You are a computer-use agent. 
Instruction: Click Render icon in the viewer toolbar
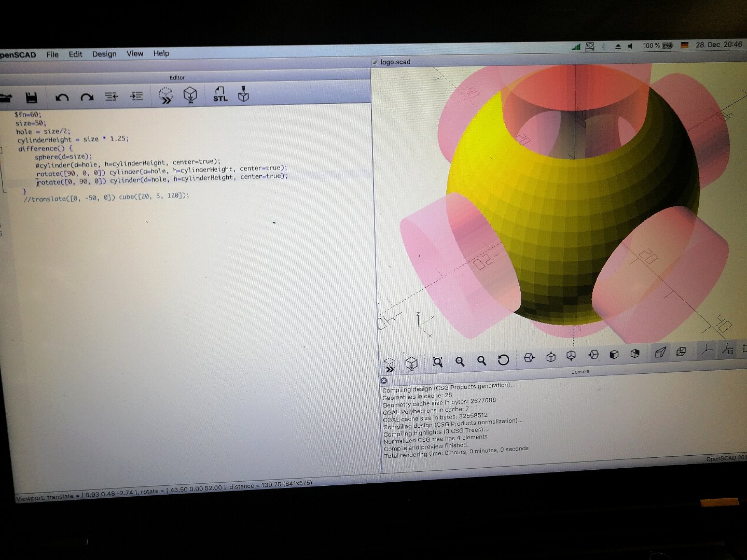[x=411, y=363]
